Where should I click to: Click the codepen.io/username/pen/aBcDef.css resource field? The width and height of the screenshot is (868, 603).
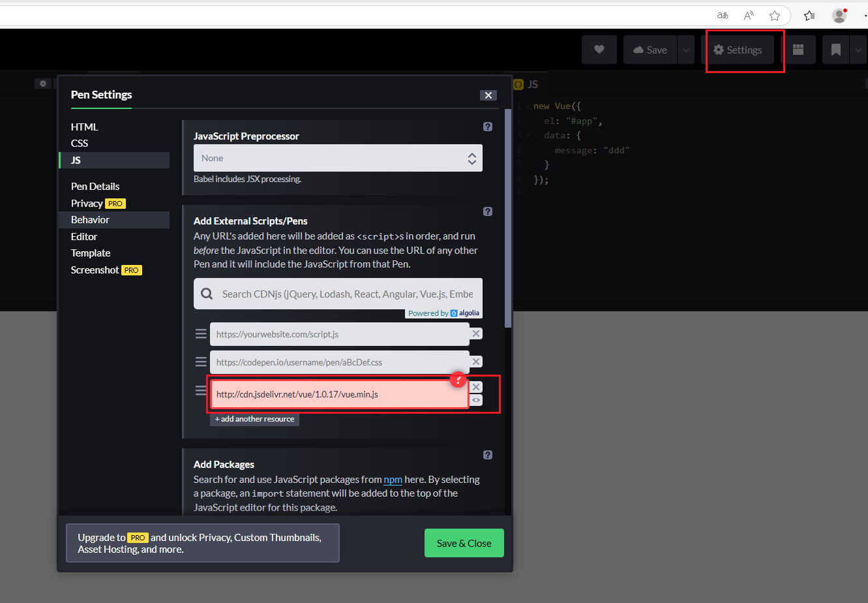[339, 362]
